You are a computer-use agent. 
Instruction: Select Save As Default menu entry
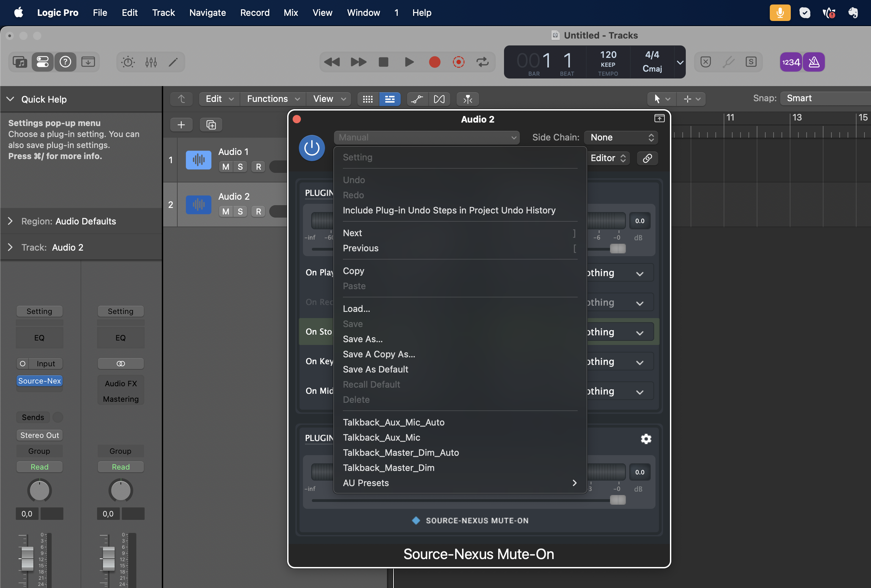point(375,369)
